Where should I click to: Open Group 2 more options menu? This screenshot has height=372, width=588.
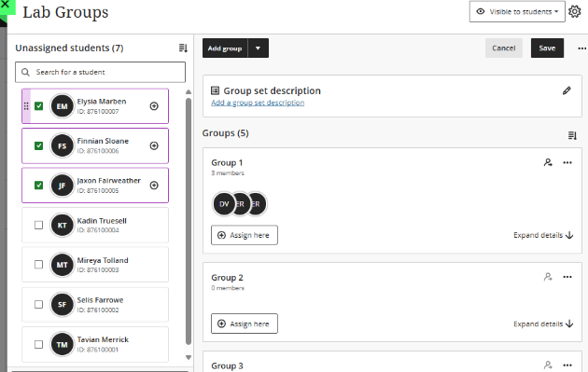click(567, 277)
